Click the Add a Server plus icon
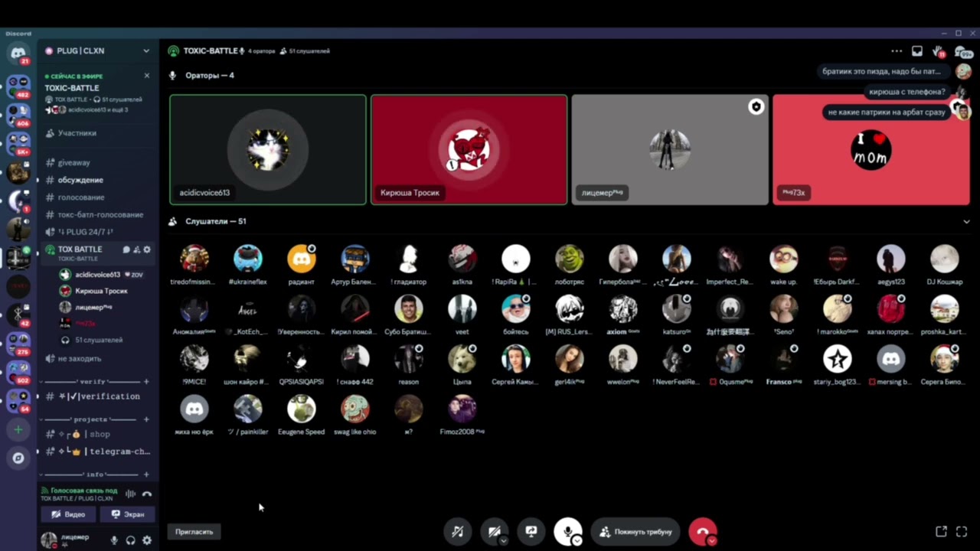Screen dimensions: 980x551 coord(18,430)
